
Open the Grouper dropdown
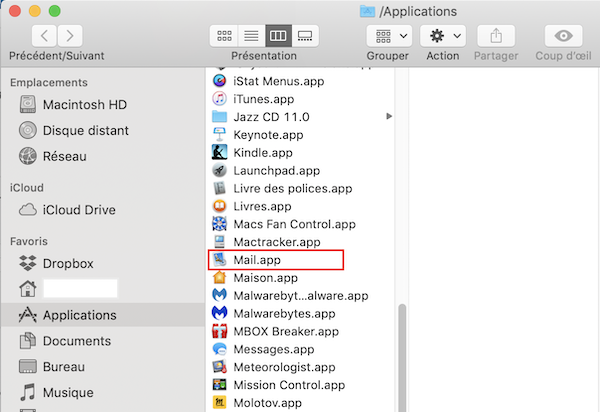(389, 35)
